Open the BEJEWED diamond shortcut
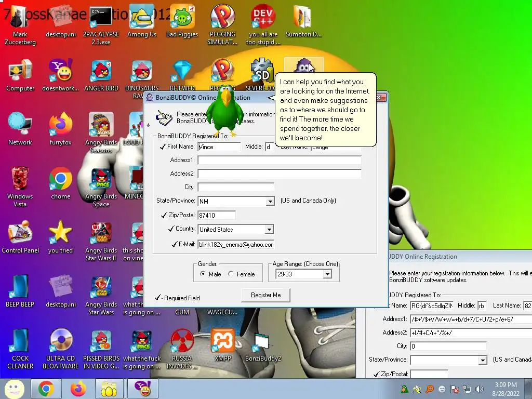This screenshot has width=532, height=399. pyautogui.click(x=182, y=75)
